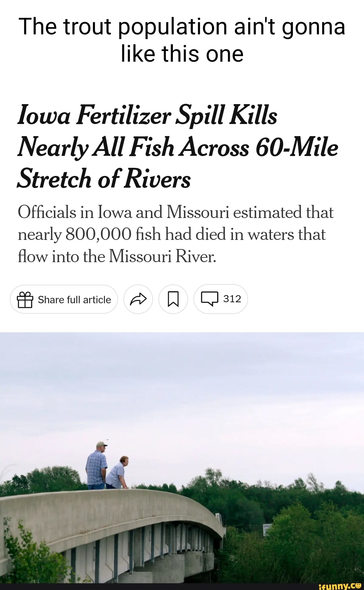The width and height of the screenshot is (364, 590).
Task: Click the "60-Mile" text in the headline
Action: (297, 148)
